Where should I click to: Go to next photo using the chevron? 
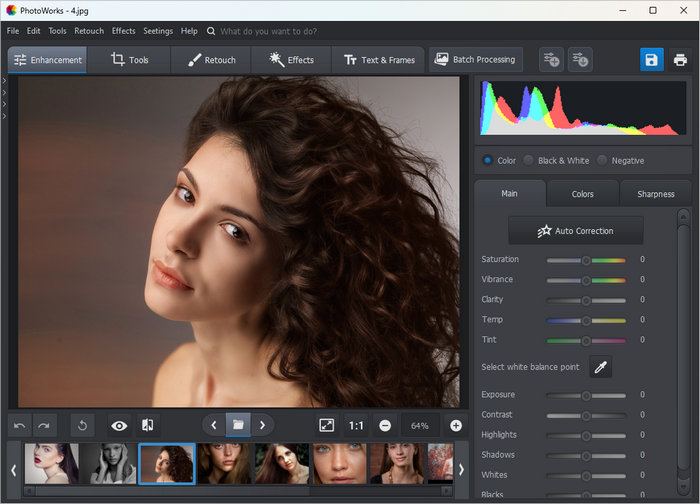(x=263, y=425)
